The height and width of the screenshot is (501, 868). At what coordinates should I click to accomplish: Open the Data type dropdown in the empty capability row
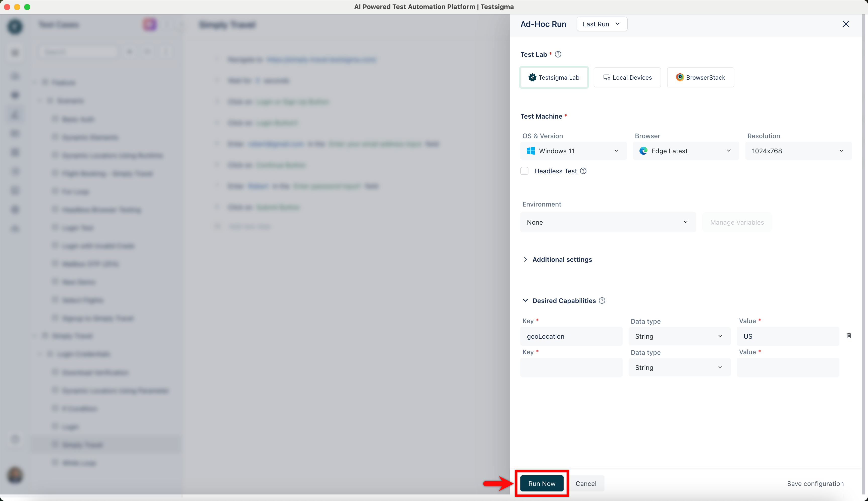(680, 368)
